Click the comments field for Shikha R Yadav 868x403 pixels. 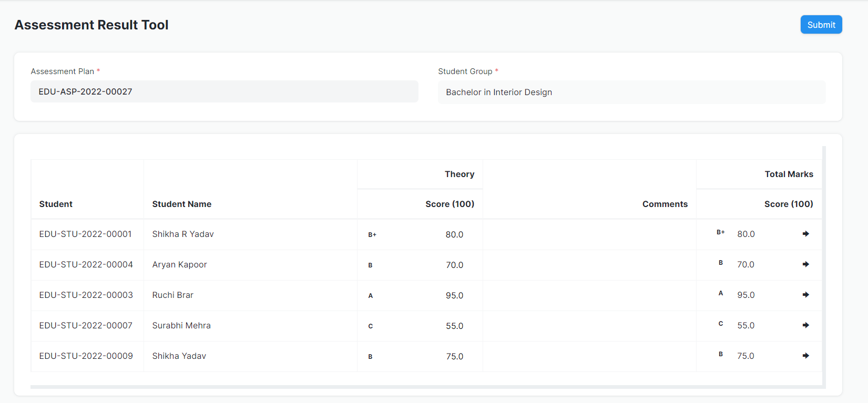tap(589, 234)
